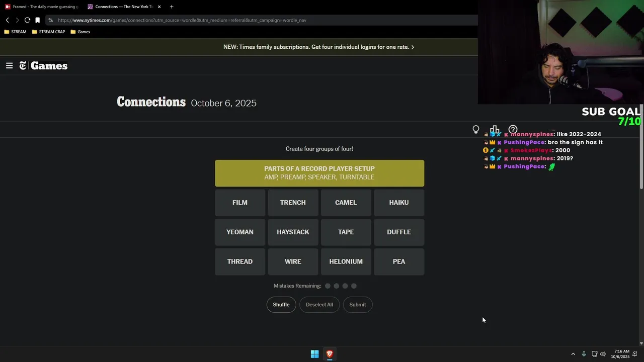Open the NYT Games hamburger menu
Viewport: 644px width, 362px height.
point(9,66)
